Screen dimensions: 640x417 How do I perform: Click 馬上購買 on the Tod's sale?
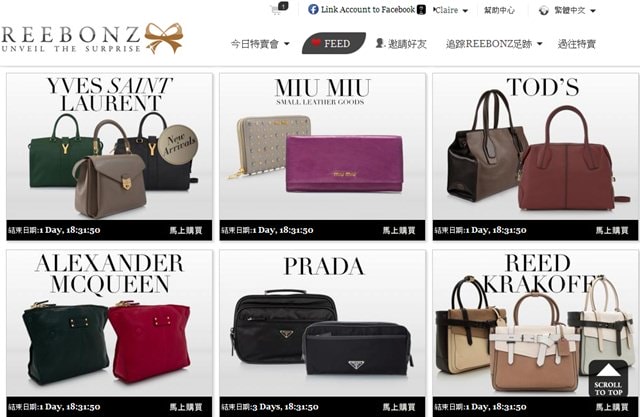pos(612,231)
